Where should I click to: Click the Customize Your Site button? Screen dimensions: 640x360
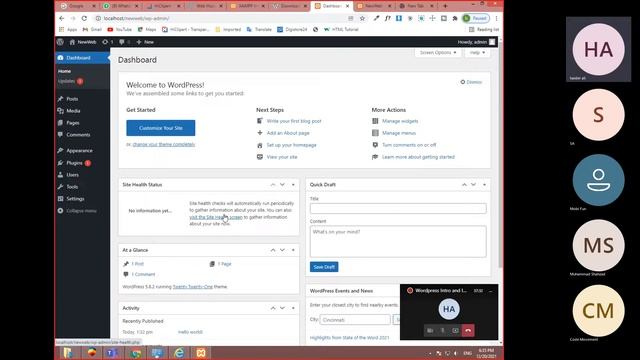coord(161,128)
